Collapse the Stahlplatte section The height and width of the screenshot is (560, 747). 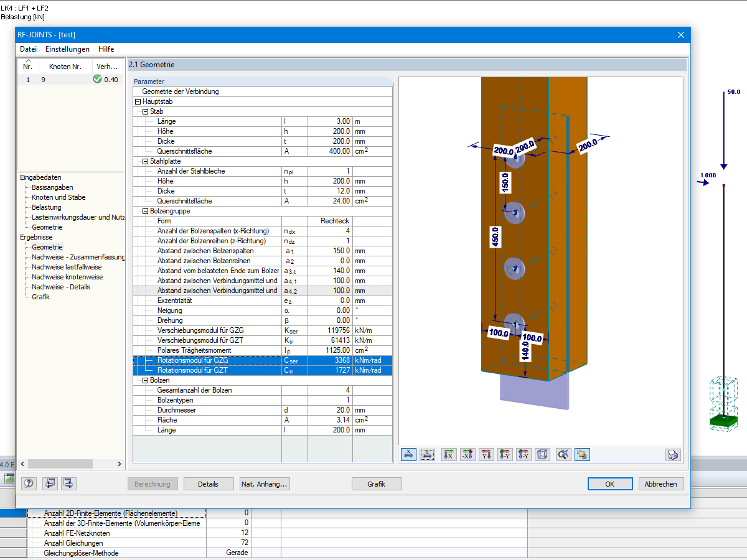click(x=145, y=161)
